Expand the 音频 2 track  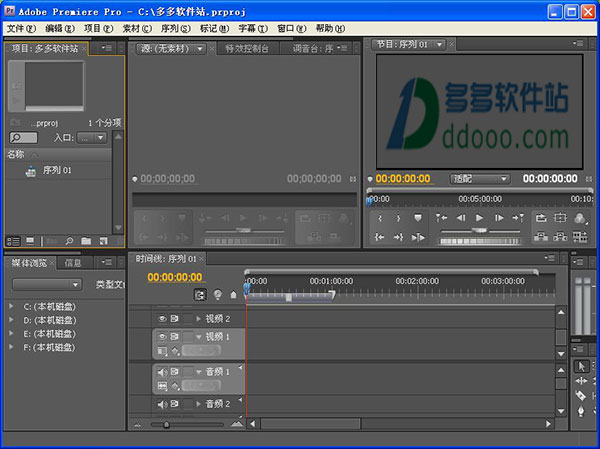coord(198,404)
